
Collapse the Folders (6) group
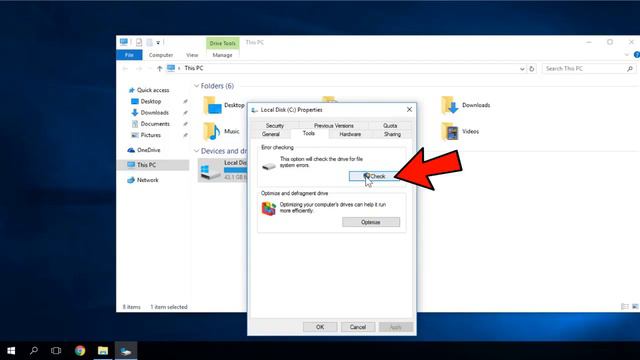196,86
